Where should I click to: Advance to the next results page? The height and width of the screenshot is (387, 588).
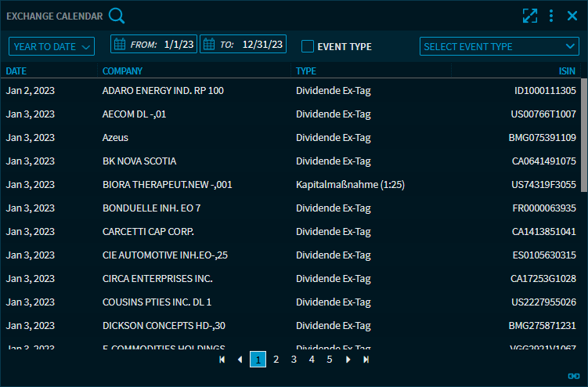tap(348, 360)
